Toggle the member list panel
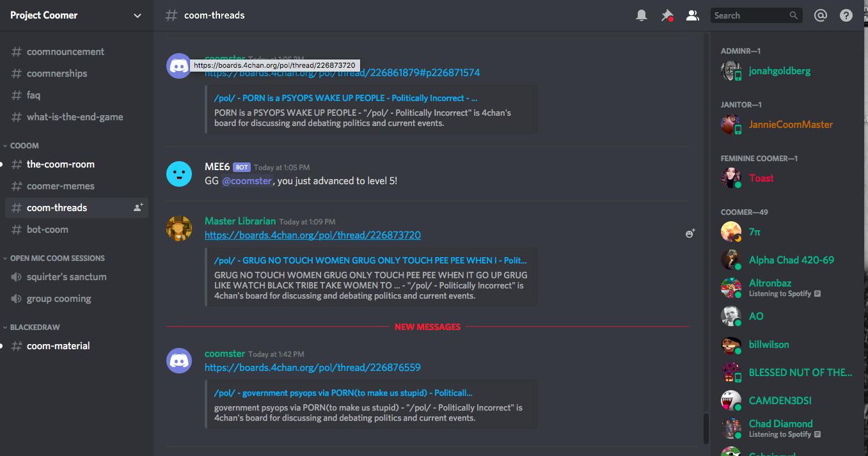Screen dimensions: 868x456 pos(692,15)
